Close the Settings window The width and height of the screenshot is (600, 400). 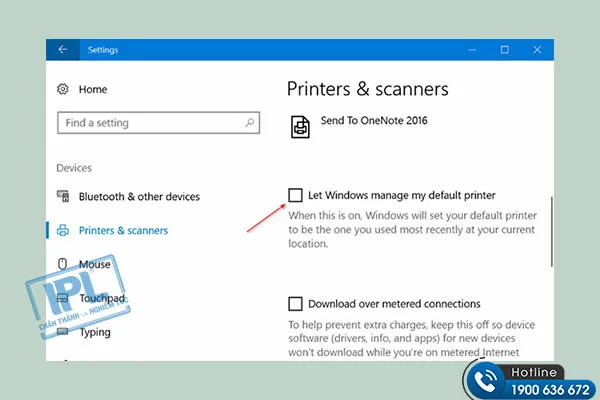coord(537,50)
